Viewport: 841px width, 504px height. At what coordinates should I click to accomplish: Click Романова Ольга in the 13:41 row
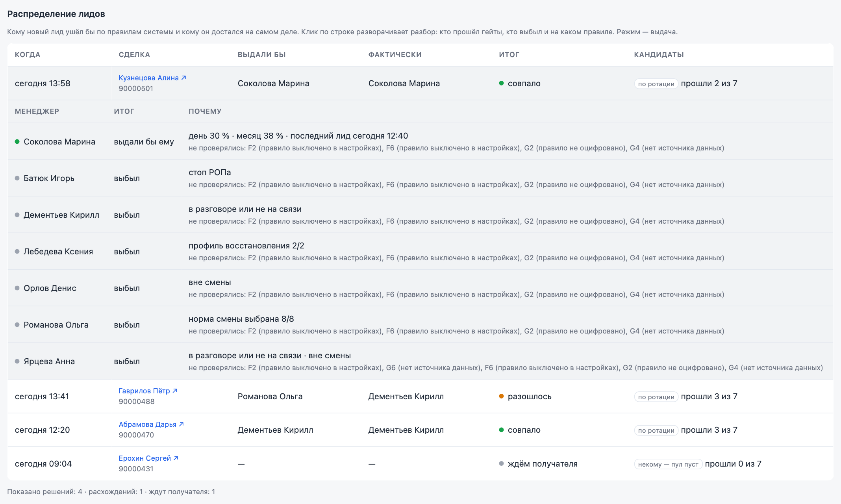[x=270, y=397]
